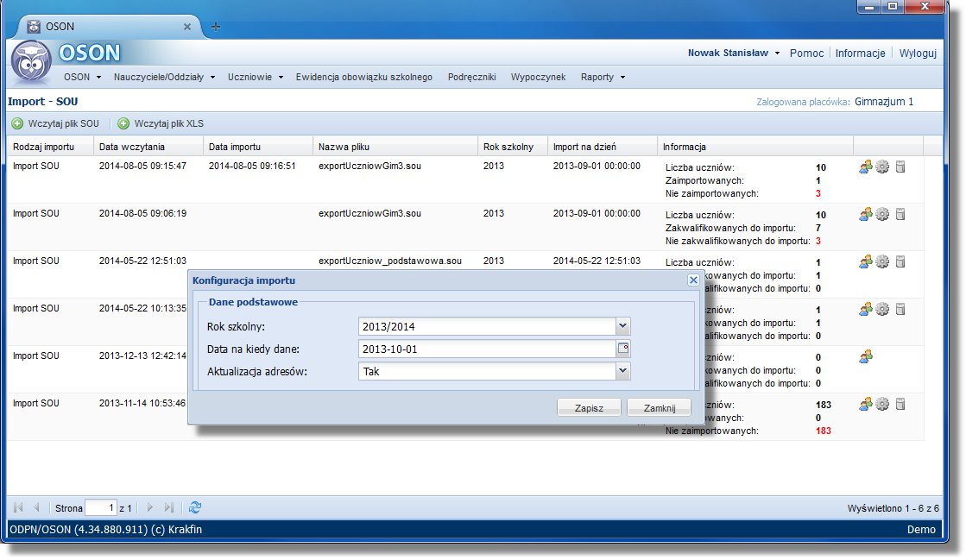966x560 pixels.
Task: Click the Data na kiedy dane field
Action: coord(487,349)
